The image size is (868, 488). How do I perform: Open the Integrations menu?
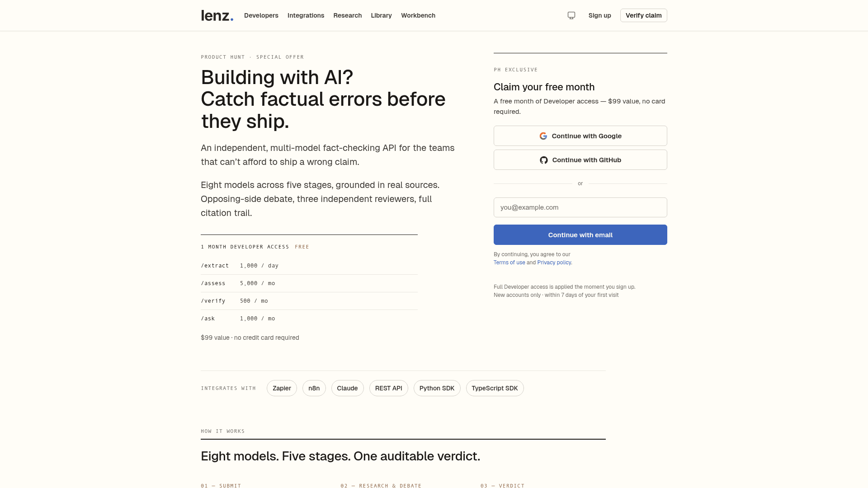[306, 15]
